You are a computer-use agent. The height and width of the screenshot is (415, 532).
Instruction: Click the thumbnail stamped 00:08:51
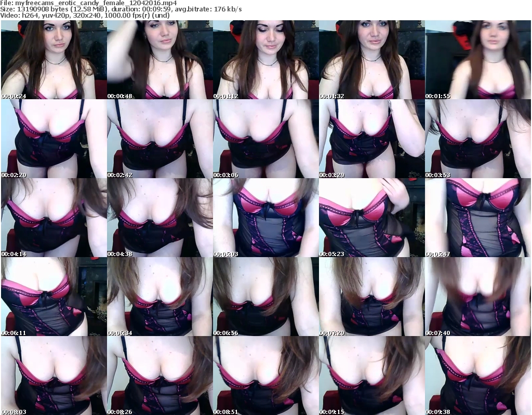[x=265, y=376]
